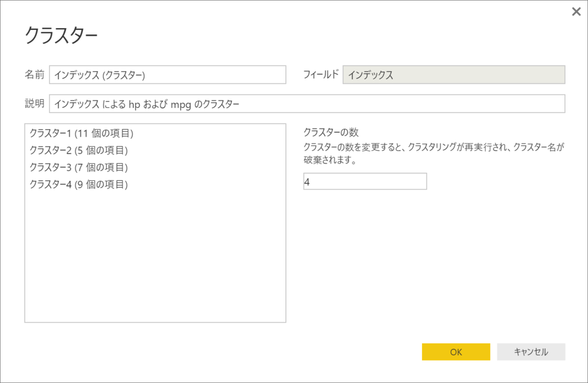Click the 名前 label
Viewport: 588px width, 383px height.
(x=34, y=75)
